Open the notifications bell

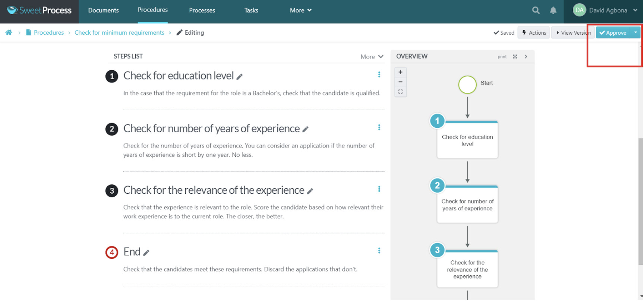pyautogui.click(x=553, y=10)
